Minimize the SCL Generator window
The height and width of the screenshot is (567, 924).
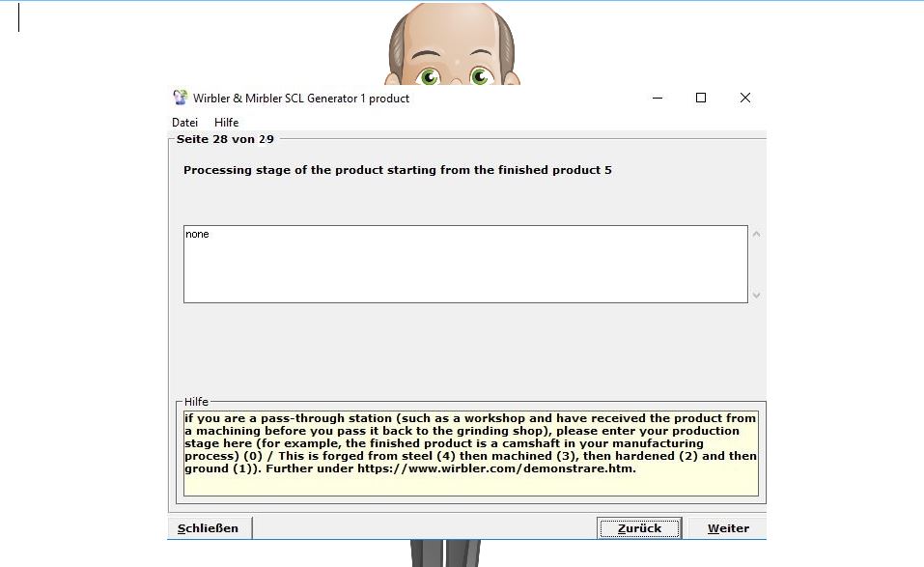click(x=658, y=98)
